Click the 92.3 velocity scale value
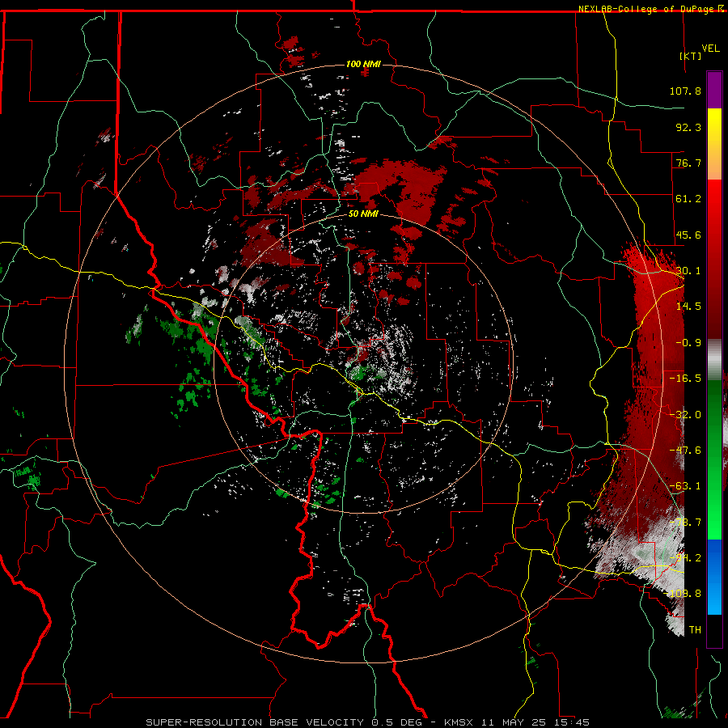Image resolution: width=728 pixels, height=728 pixels. pos(688,127)
